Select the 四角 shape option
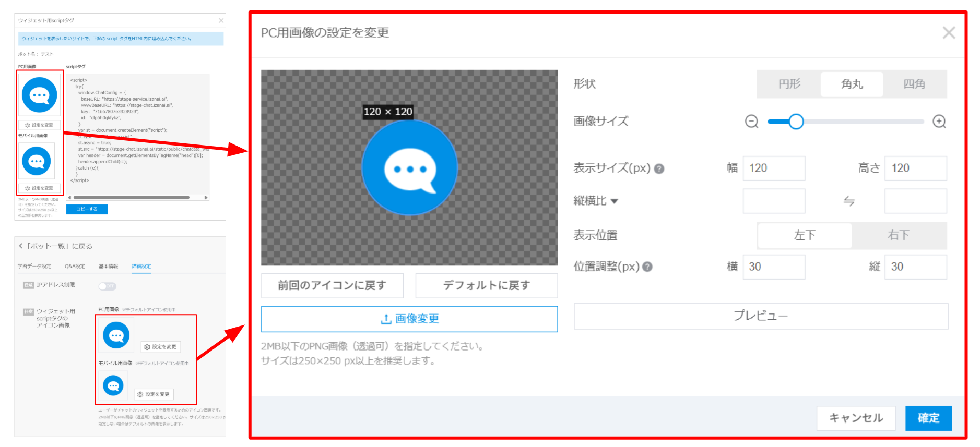The height and width of the screenshot is (447, 980). [914, 84]
